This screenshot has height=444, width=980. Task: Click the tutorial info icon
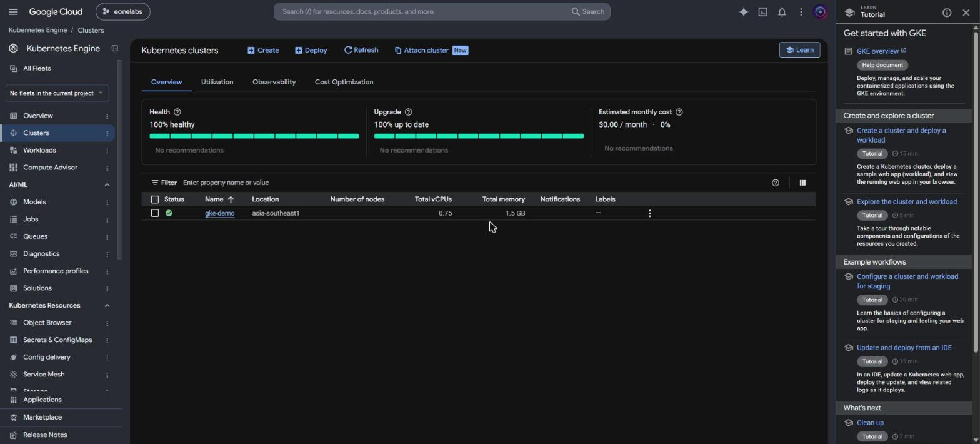947,13
